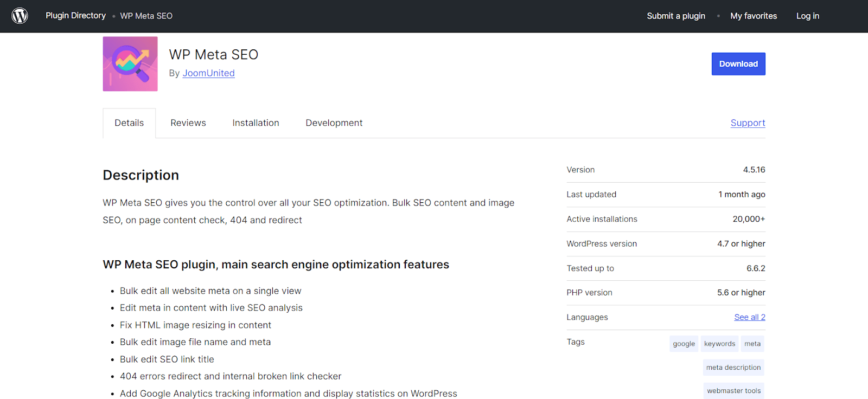Click '5.6 or higher' PHP version

pos(741,293)
